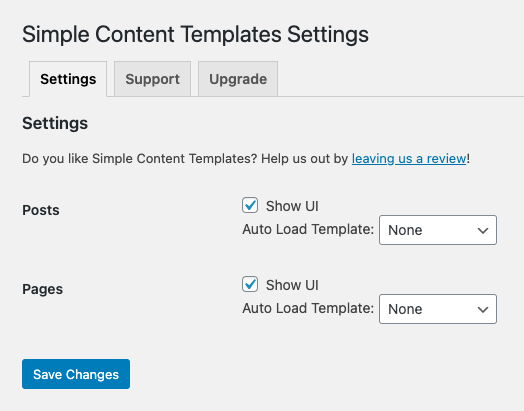
Task: Open the Upgrade tab
Action: (238, 79)
